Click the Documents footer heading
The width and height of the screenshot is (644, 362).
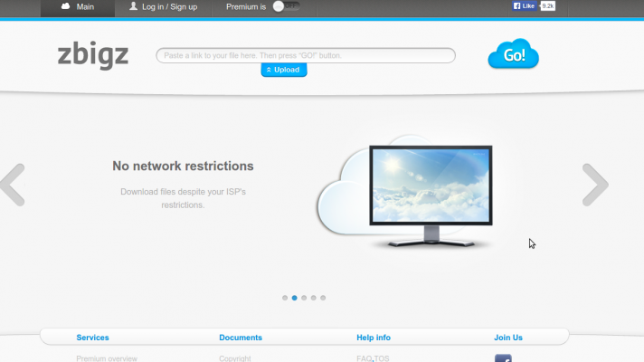click(241, 338)
